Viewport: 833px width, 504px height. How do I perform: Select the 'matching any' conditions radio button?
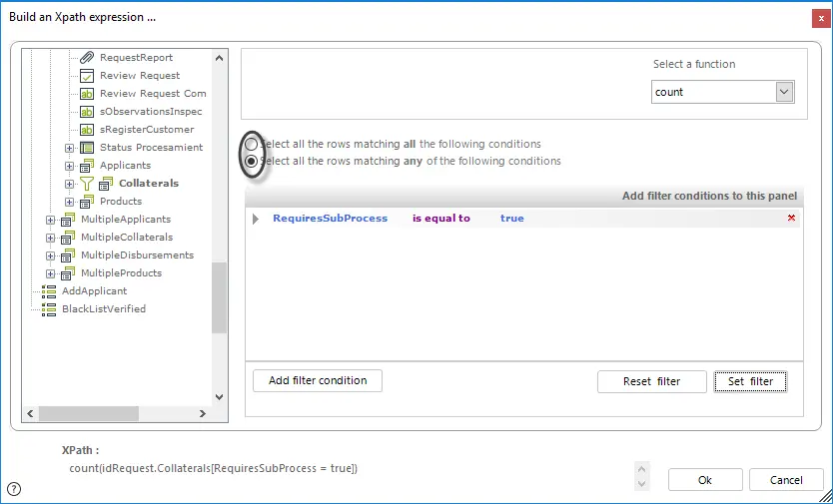252,161
